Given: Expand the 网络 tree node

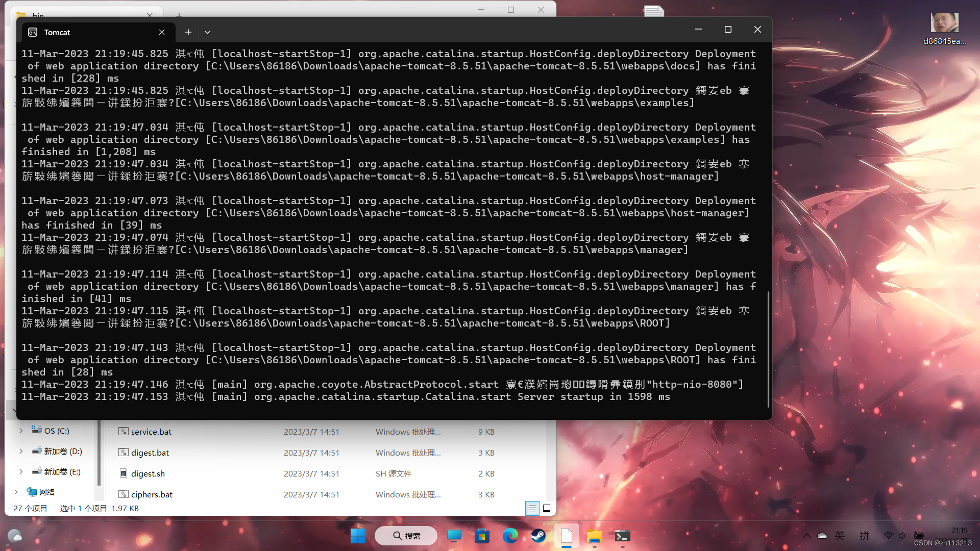Looking at the screenshot, I should (16, 492).
